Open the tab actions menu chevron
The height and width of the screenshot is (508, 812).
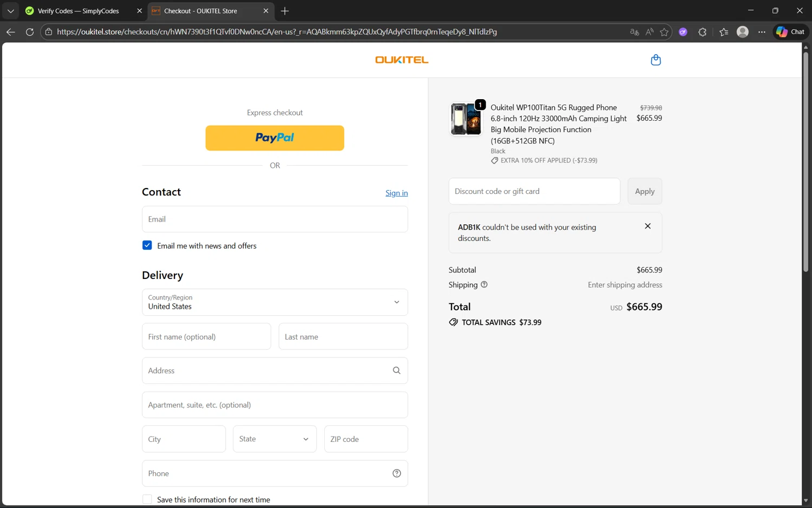coord(11,11)
